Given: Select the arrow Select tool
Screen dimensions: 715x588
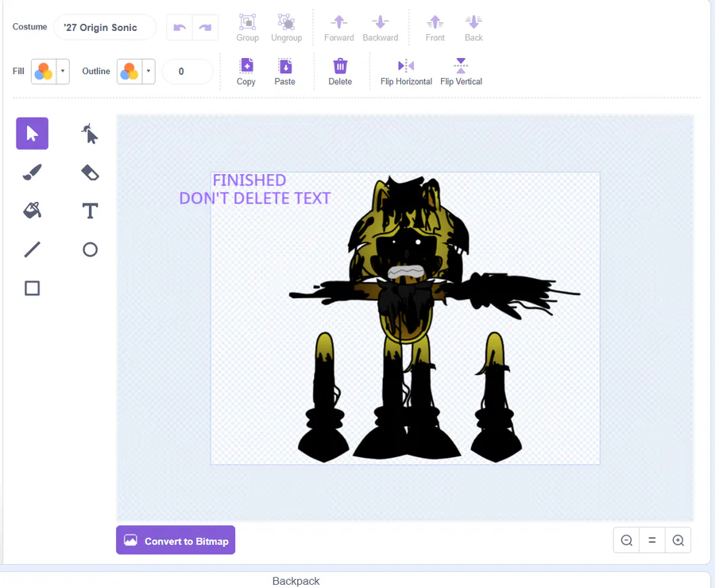Looking at the screenshot, I should [x=32, y=133].
